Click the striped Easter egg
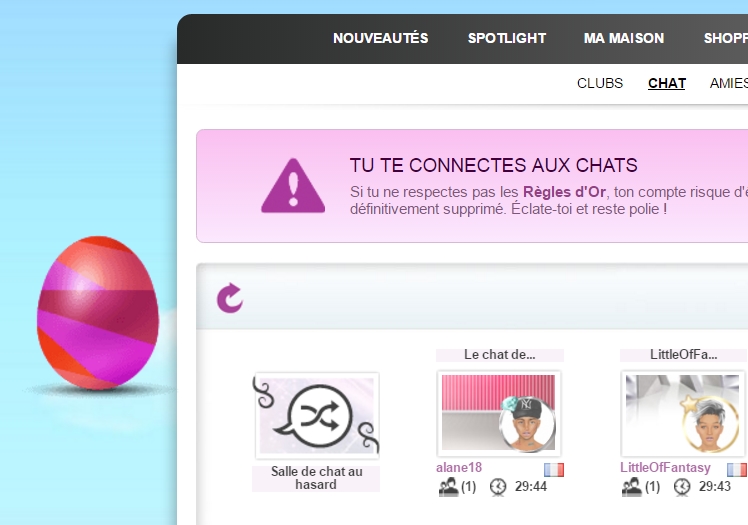 98,313
